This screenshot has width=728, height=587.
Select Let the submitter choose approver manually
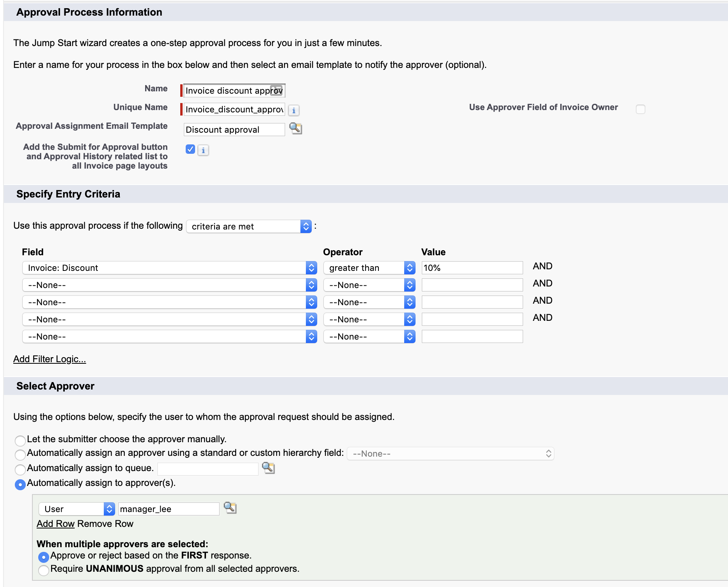(20, 440)
